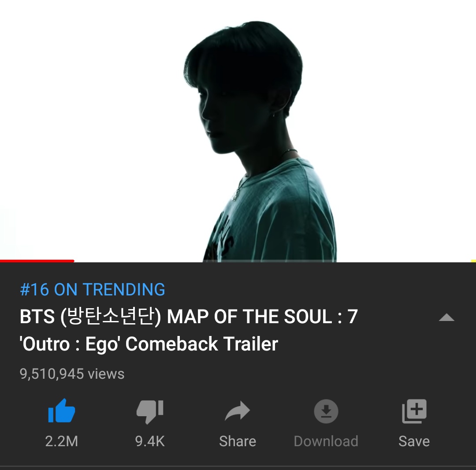Click the Share text label
The image size is (476, 470).
(x=238, y=441)
